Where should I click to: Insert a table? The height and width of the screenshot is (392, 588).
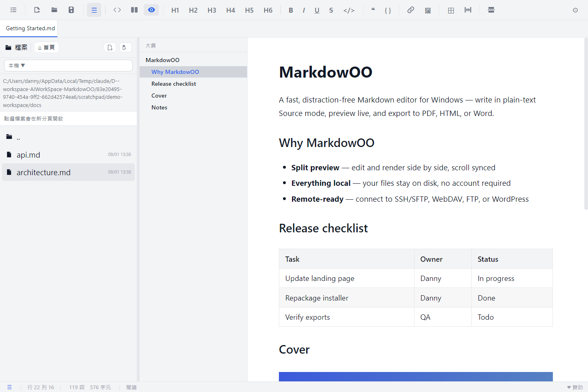click(451, 10)
